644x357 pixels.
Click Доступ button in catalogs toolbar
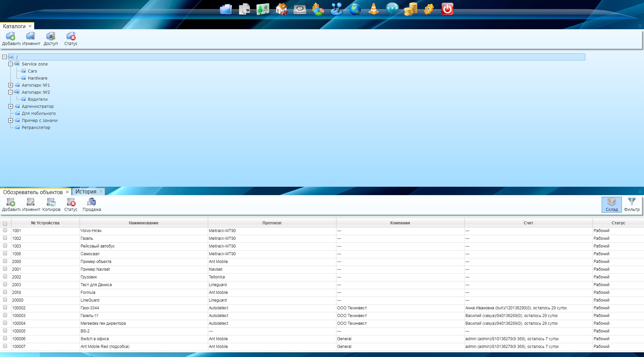coord(51,39)
